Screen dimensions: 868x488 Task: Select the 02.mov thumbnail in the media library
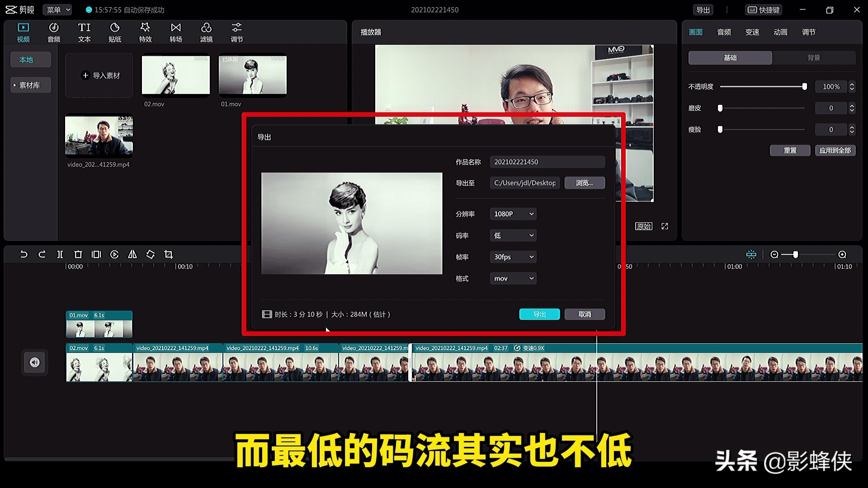(x=175, y=75)
